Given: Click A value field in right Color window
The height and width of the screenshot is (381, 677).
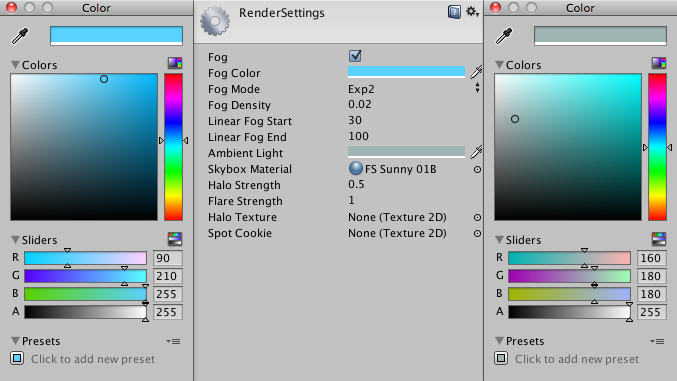Looking at the screenshot, I should 652,312.
